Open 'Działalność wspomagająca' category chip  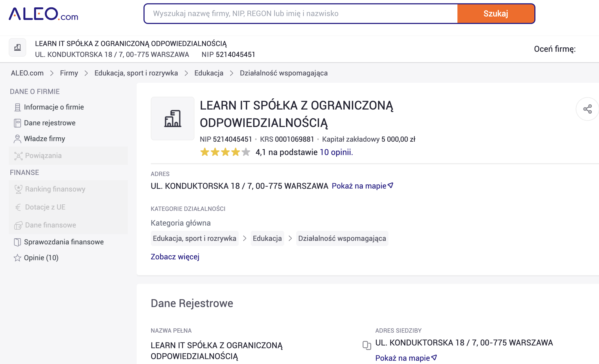click(x=342, y=238)
